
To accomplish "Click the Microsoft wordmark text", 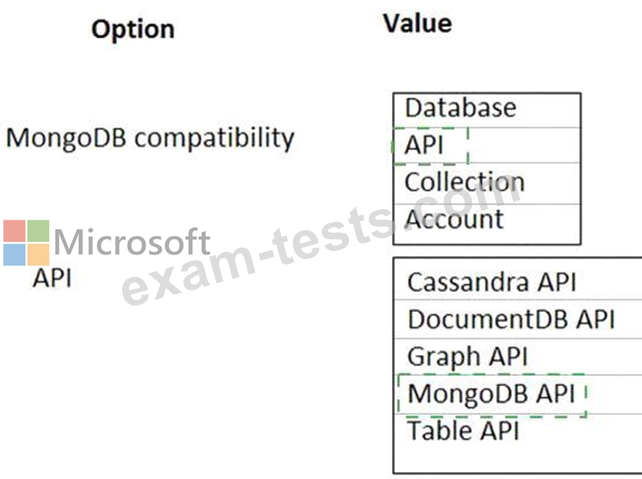I will [132, 242].
